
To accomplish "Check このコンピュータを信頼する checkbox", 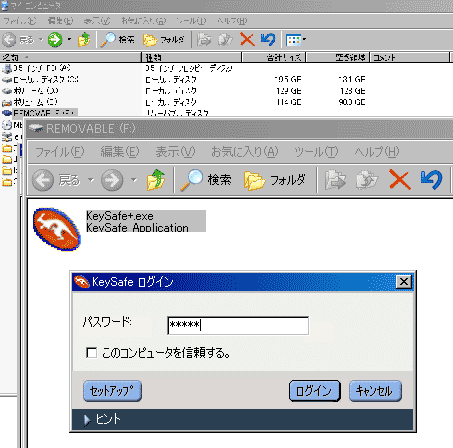I will coord(91,353).
